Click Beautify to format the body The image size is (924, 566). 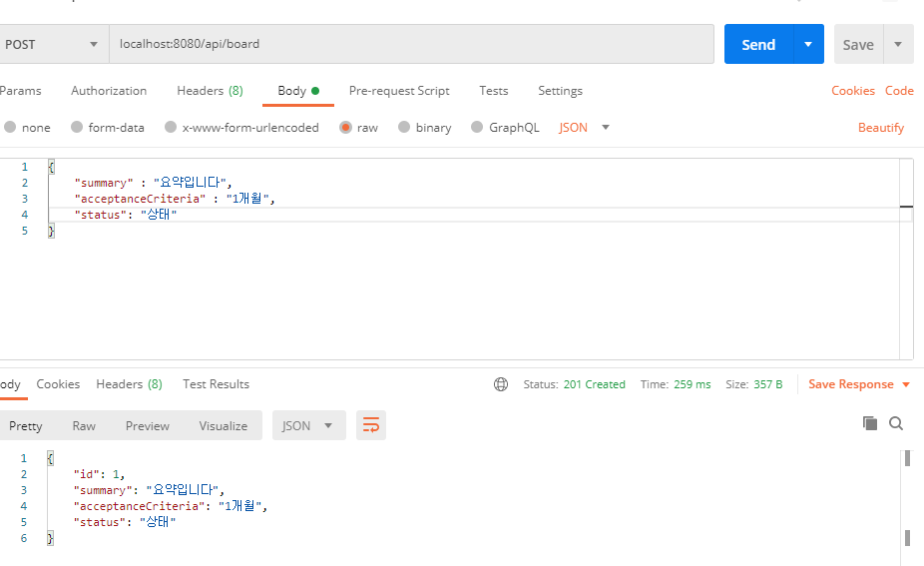(881, 128)
